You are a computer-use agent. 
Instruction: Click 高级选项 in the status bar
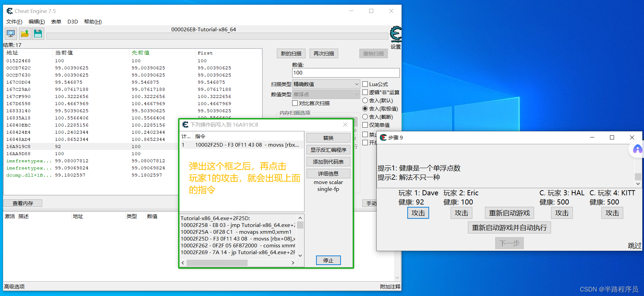pyautogui.click(x=14, y=286)
